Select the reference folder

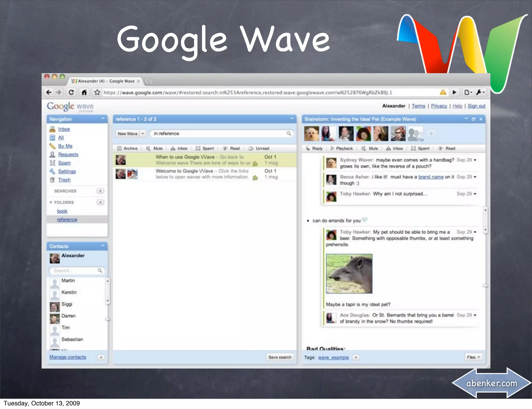click(67, 220)
